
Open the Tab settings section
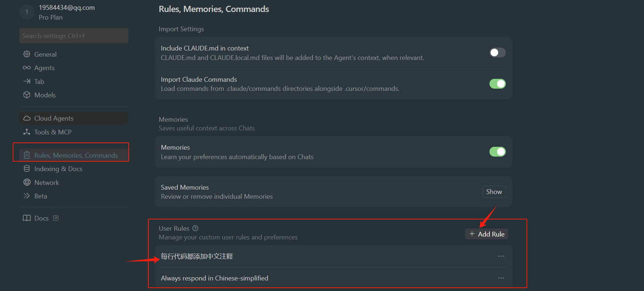pos(39,81)
